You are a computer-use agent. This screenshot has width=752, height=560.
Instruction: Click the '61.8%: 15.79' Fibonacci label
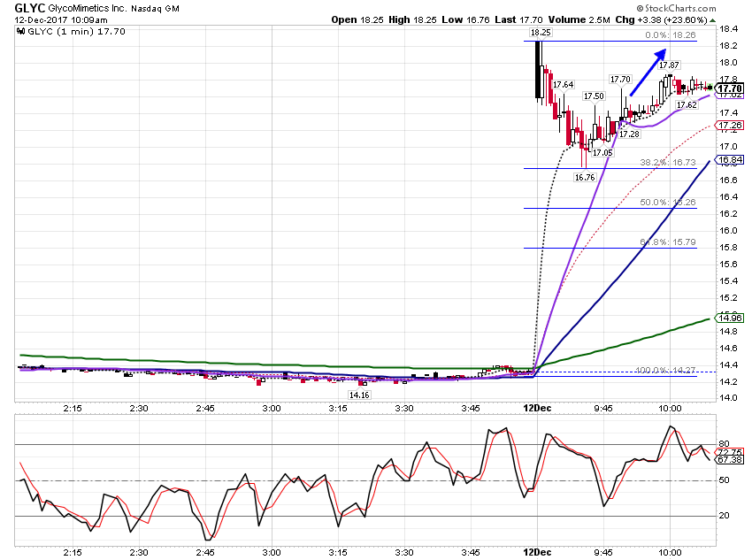668,242
